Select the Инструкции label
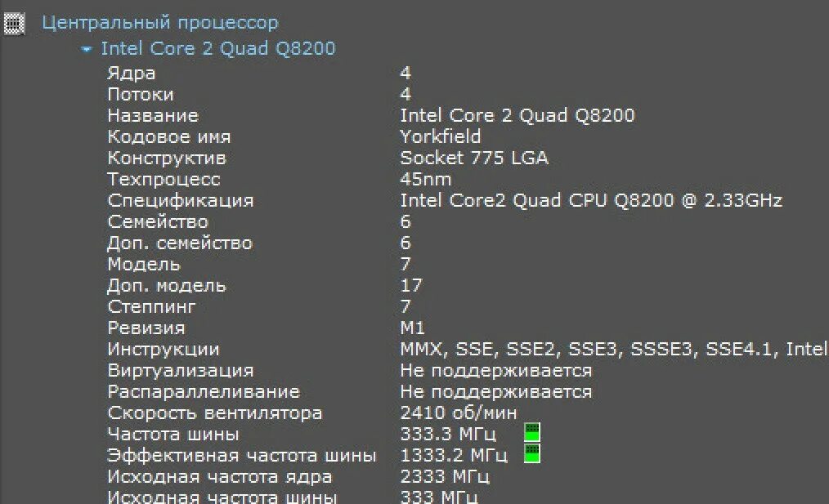Image resolution: width=829 pixels, height=504 pixels. (x=163, y=350)
